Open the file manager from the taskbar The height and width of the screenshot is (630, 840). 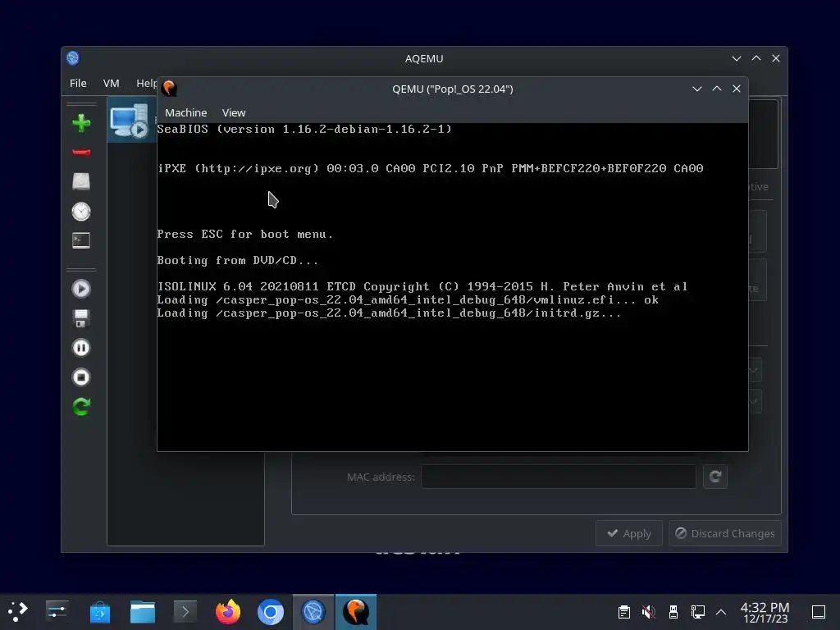[x=143, y=612]
